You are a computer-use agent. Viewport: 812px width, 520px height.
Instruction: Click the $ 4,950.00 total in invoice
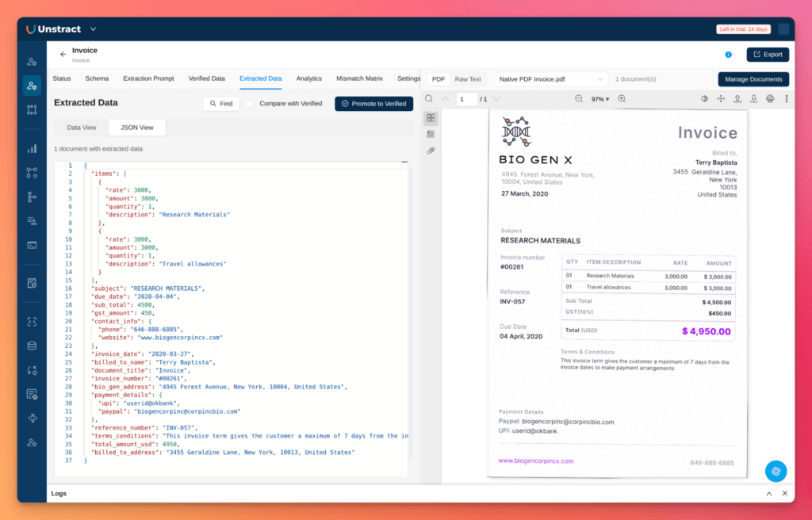(x=707, y=331)
